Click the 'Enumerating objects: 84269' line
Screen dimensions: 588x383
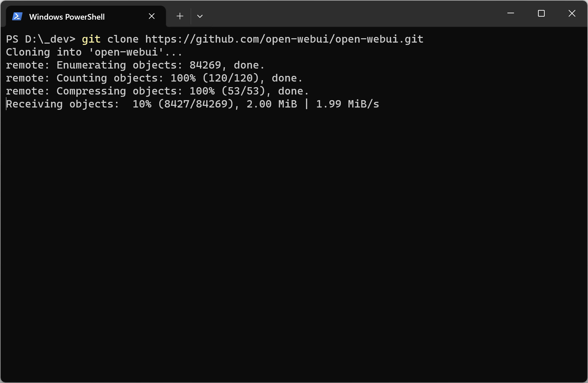135,65
